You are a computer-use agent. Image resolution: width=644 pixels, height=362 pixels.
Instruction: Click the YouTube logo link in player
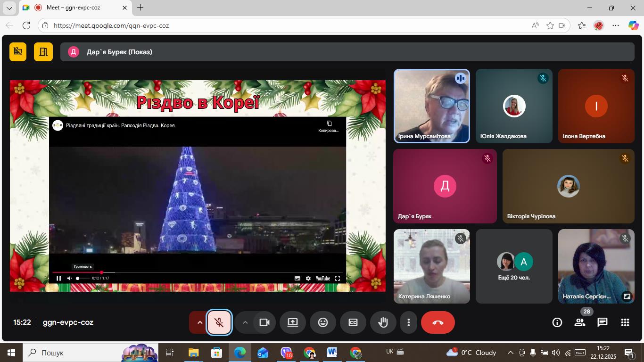pyautogui.click(x=322, y=279)
